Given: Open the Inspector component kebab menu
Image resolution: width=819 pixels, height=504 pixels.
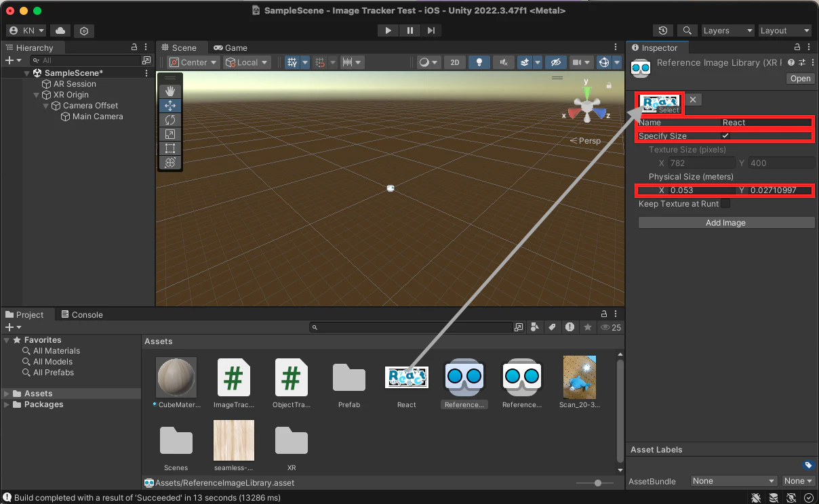Looking at the screenshot, I should tap(812, 62).
